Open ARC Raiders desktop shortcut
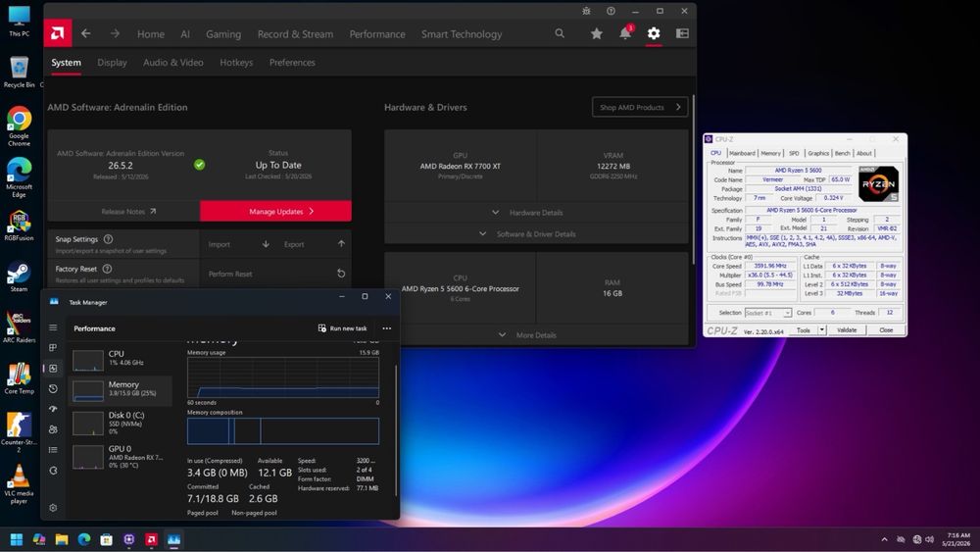This screenshot has width=980, height=552. (x=19, y=327)
